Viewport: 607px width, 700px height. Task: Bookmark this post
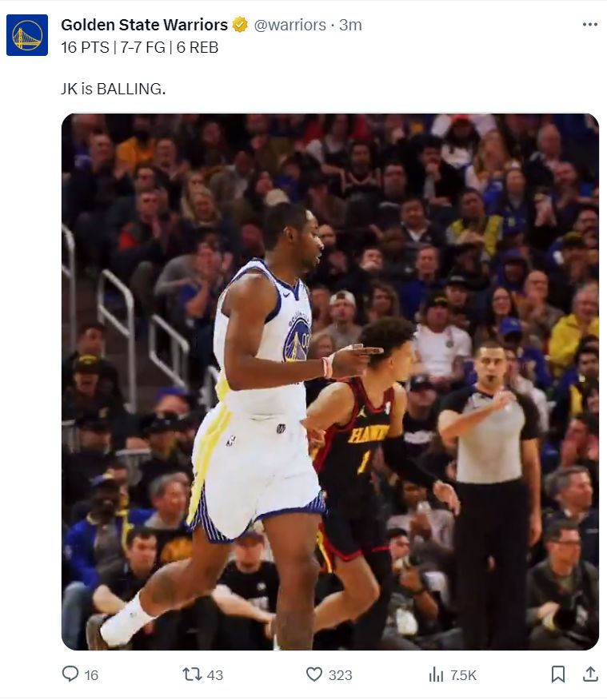(558, 674)
